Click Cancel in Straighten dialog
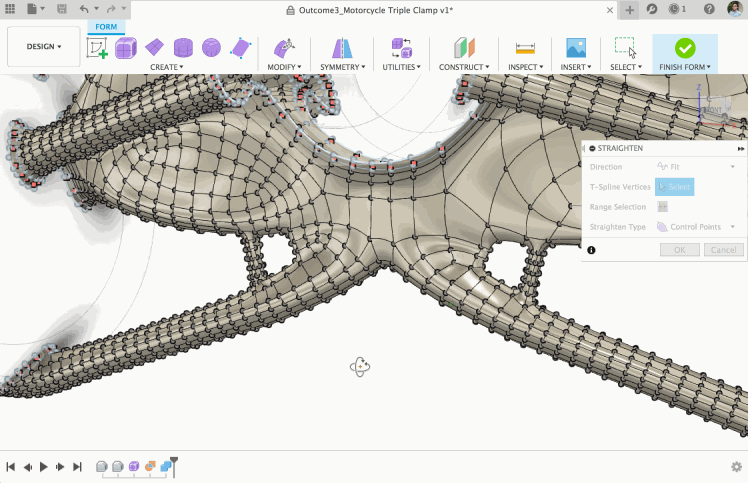 (723, 249)
